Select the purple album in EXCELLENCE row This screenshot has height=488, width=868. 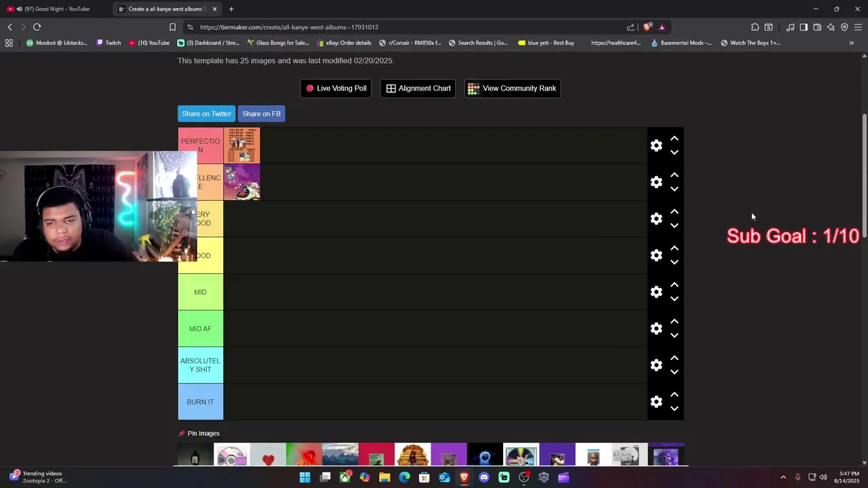pyautogui.click(x=242, y=182)
